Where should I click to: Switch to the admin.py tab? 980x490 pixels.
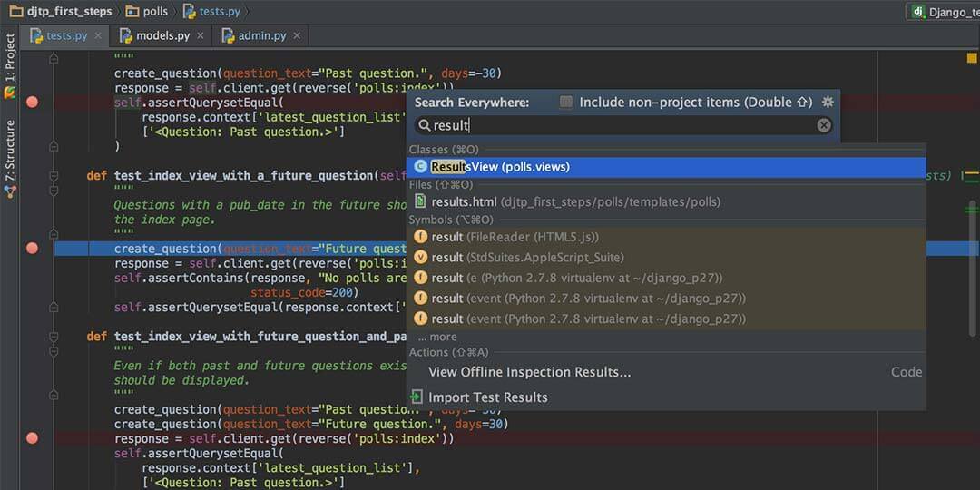261,35
